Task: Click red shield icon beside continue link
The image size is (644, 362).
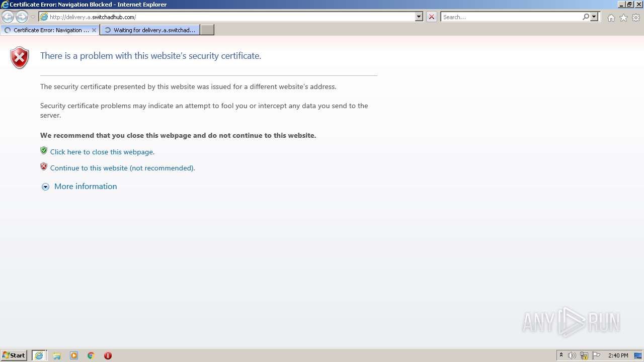Action: 44,166
